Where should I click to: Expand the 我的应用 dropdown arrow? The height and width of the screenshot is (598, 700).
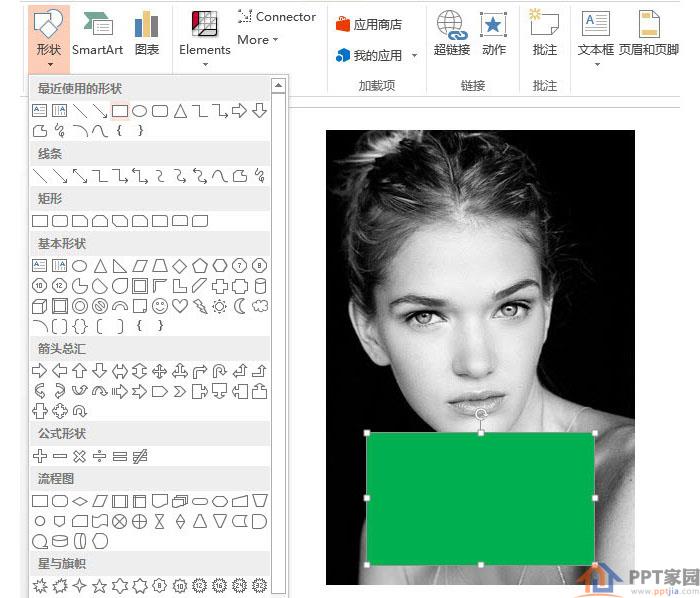(415, 56)
